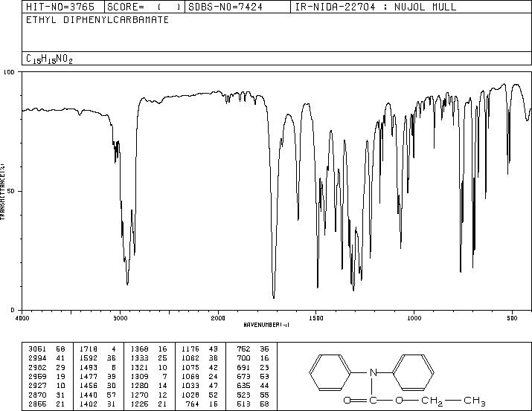Click transmittance value 44 beside 635
Screen dimensions: 532x411
point(264,386)
